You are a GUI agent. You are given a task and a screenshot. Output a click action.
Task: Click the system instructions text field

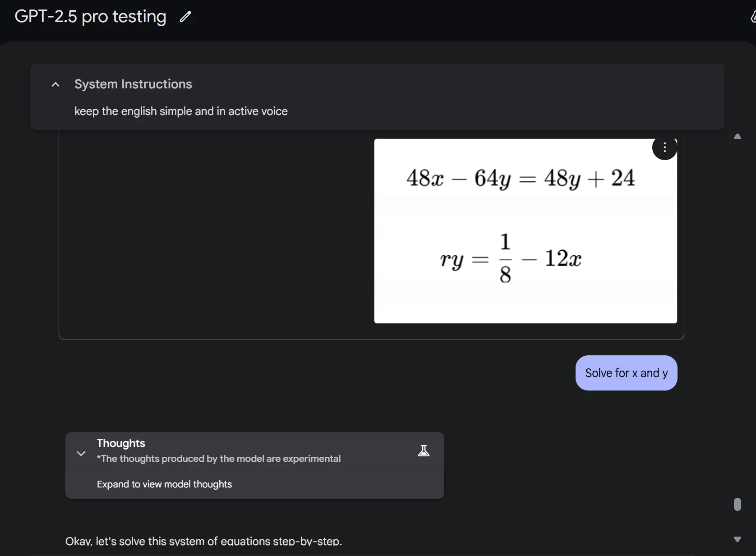pyautogui.click(x=181, y=111)
